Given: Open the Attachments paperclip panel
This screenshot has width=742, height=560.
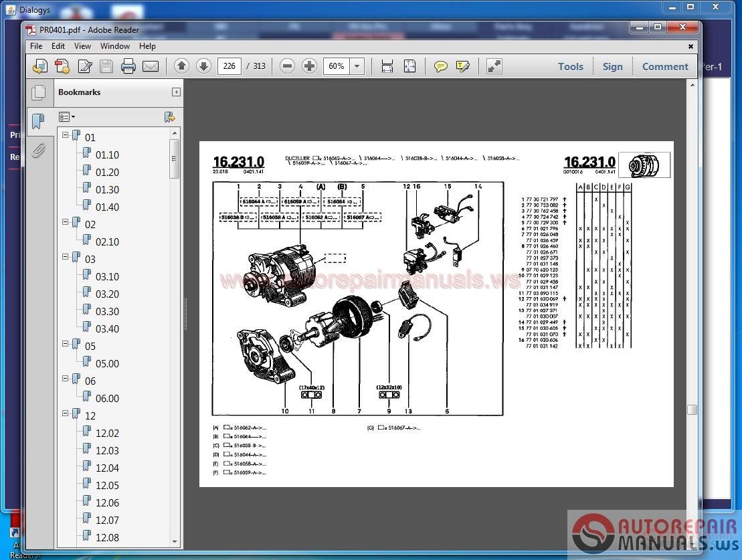Looking at the screenshot, I should [x=38, y=151].
